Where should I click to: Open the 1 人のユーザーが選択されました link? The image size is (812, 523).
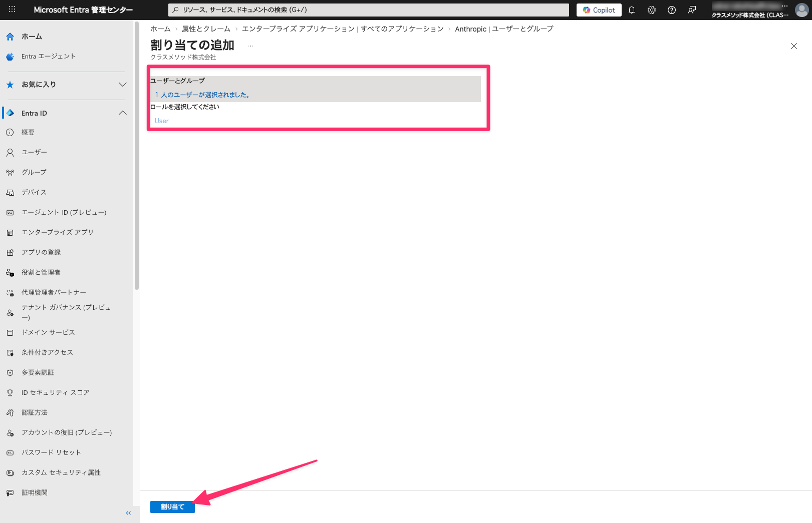point(202,95)
